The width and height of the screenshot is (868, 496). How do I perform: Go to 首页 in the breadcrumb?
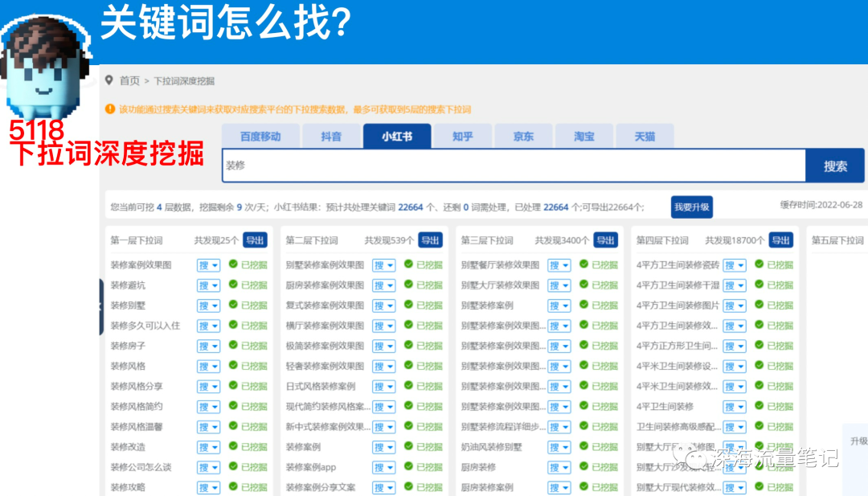point(129,81)
